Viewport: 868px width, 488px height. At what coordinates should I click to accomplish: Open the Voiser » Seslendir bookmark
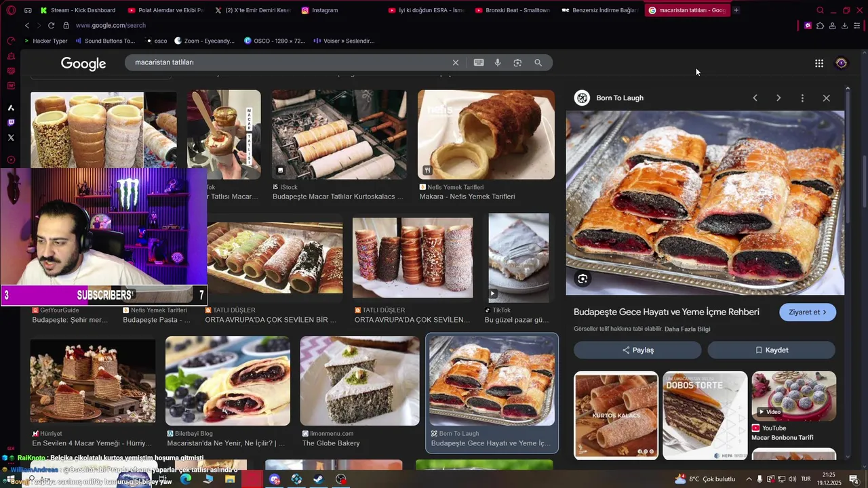click(344, 41)
